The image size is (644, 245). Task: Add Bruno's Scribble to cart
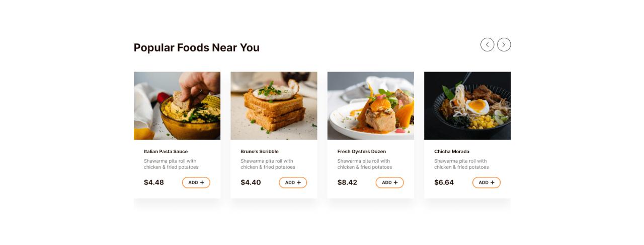(293, 182)
